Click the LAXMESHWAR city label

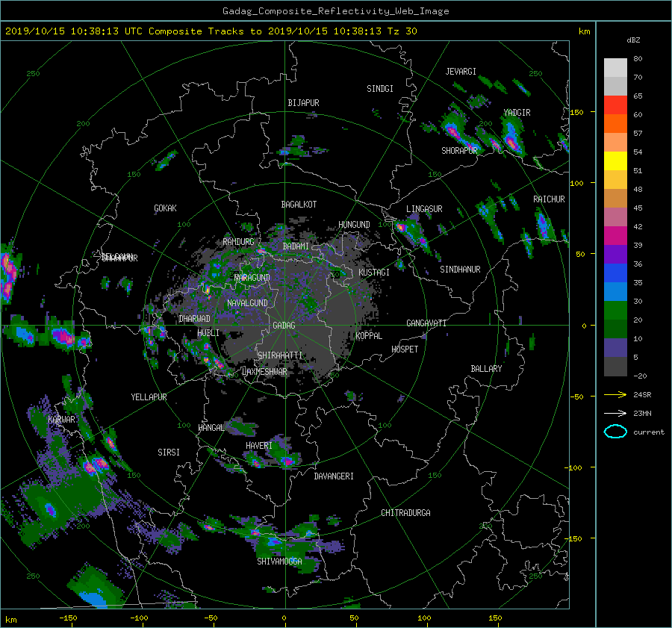pyautogui.click(x=264, y=372)
